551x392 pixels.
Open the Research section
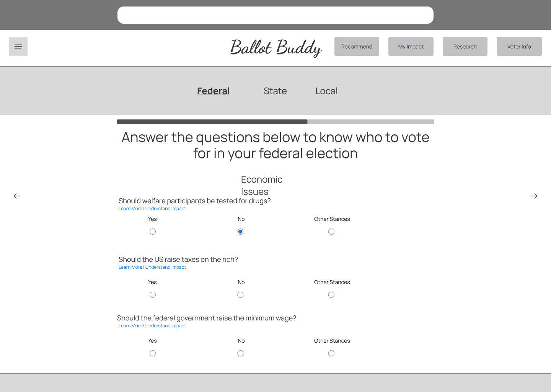[x=465, y=46]
